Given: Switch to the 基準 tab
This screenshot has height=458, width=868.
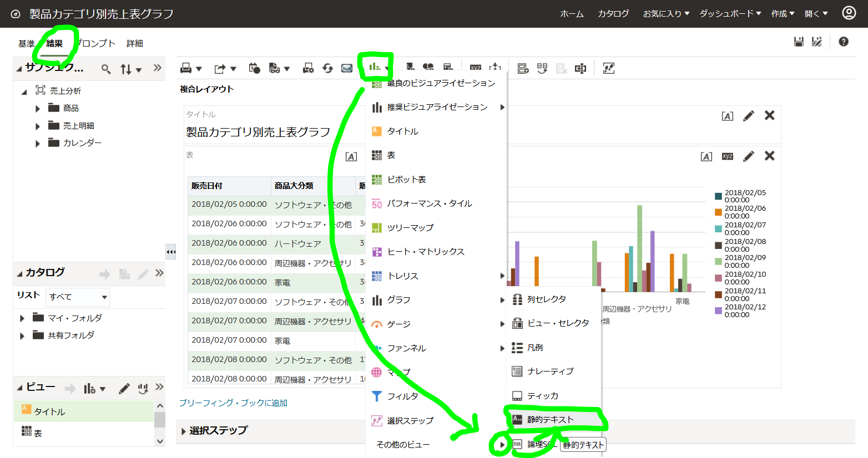Looking at the screenshot, I should (x=26, y=43).
